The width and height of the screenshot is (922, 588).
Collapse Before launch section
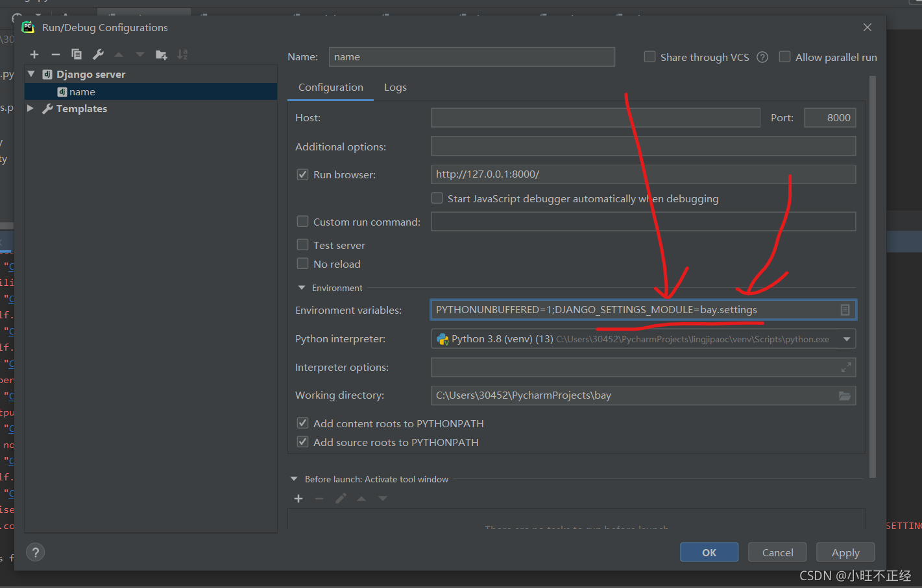294,479
